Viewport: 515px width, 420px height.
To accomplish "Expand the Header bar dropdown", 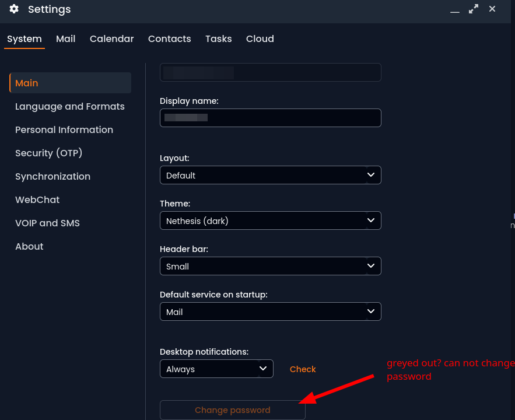I will pos(270,266).
